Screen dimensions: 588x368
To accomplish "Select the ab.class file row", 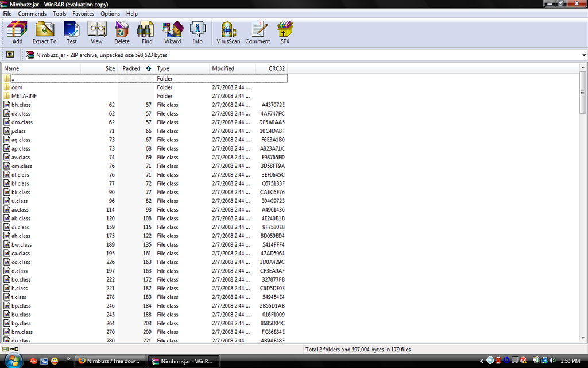I will point(145,218).
